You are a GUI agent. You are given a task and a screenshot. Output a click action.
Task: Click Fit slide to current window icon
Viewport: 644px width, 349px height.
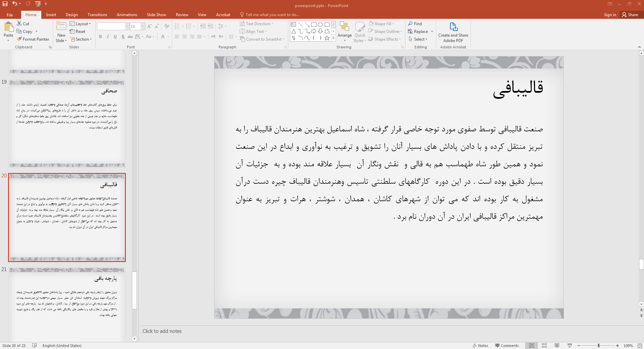[x=639, y=345]
